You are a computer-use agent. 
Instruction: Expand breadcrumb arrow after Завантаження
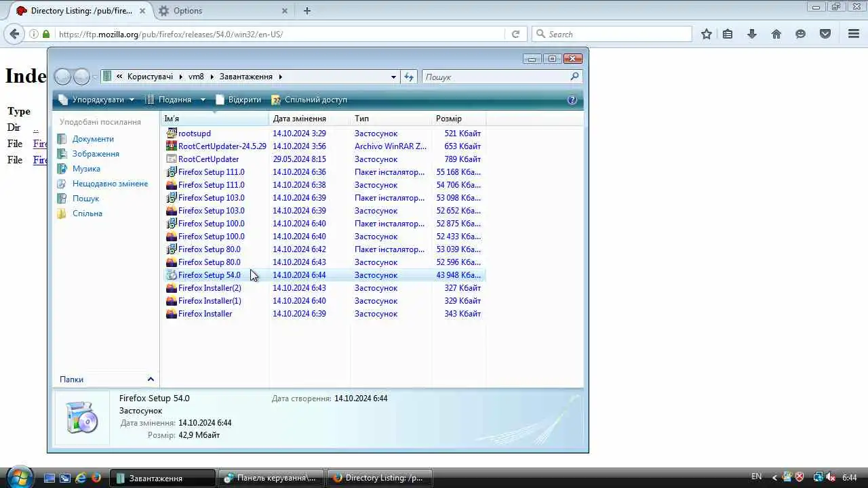point(280,77)
